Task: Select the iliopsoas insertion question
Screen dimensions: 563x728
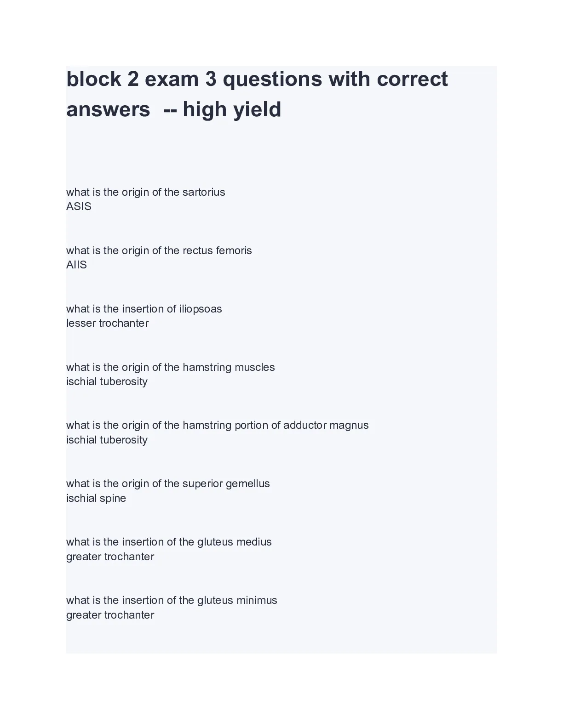Action: [144, 309]
